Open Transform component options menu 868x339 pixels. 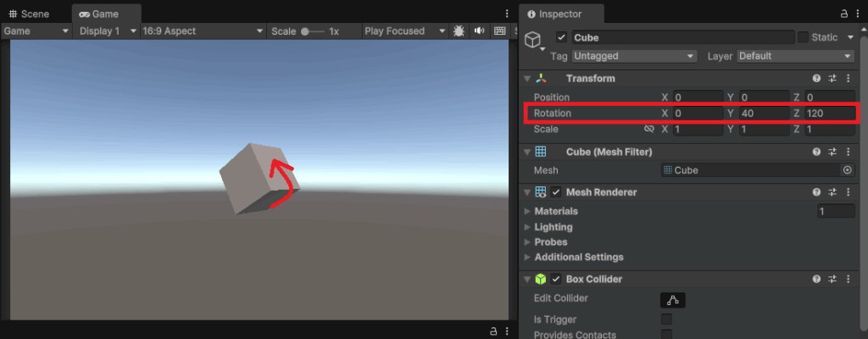pos(848,79)
